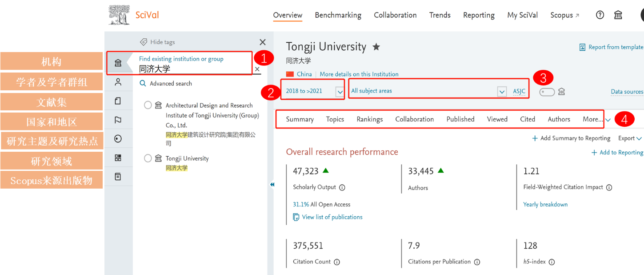Select the Tongji University radio button
The width and height of the screenshot is (644, 275).
click(x=148, y=158)
